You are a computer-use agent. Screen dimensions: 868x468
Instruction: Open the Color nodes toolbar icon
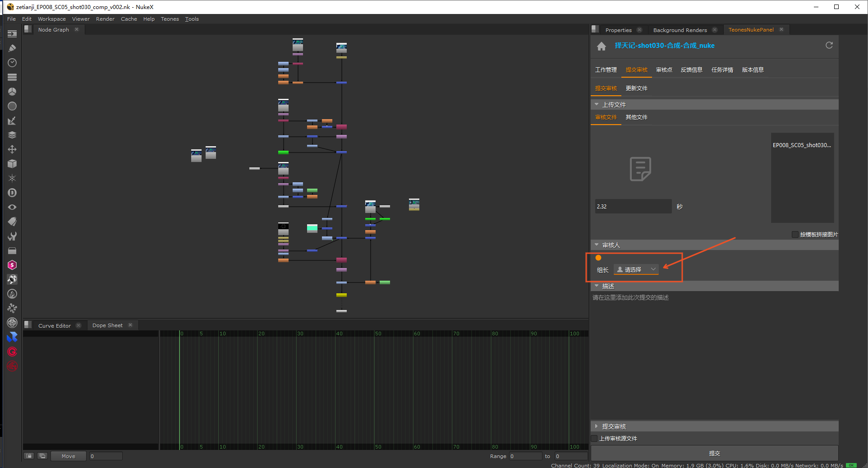(12, 92)
